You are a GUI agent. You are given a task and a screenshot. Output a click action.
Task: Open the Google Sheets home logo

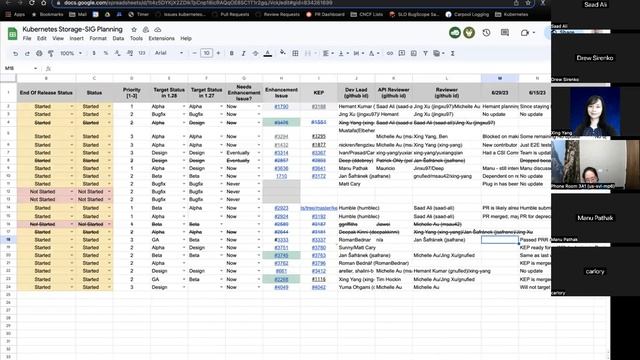(12, 33)
